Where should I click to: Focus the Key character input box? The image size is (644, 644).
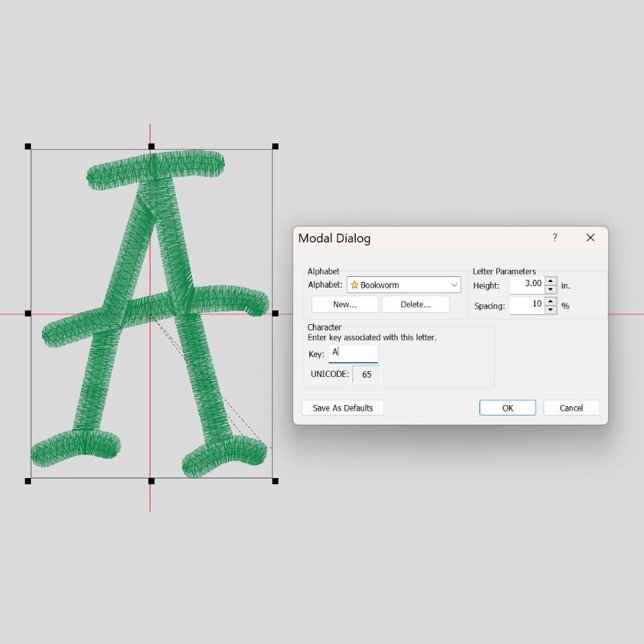[353, 353]
